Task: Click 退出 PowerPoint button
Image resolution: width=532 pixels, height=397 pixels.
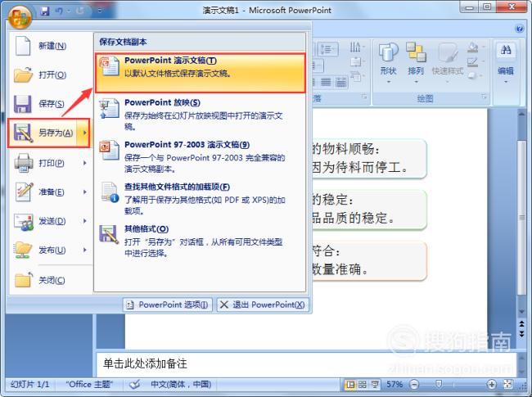Action: (263, 305)
